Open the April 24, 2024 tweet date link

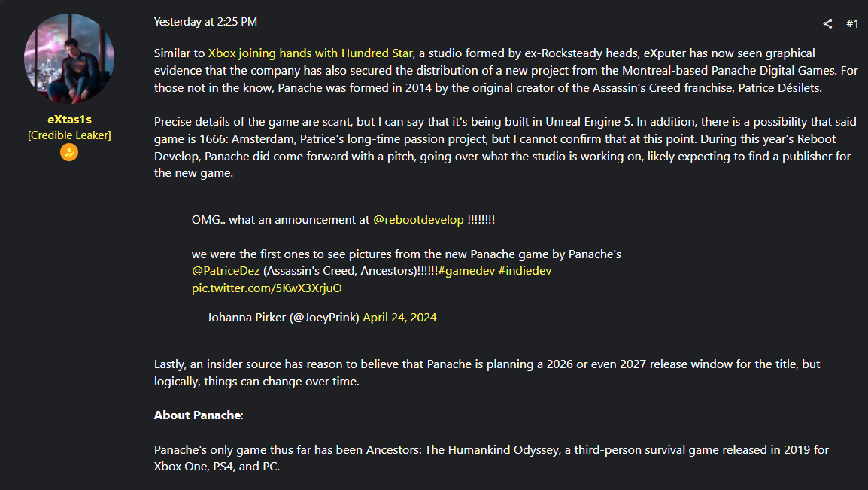pos(399,317)
